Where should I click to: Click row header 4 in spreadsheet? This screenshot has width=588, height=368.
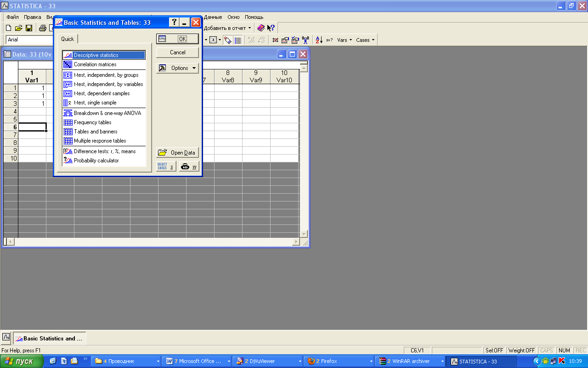click(x=11, y=111)
